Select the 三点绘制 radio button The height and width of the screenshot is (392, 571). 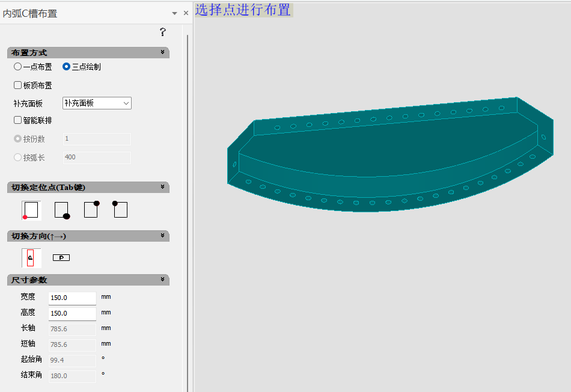click(67, 67)
